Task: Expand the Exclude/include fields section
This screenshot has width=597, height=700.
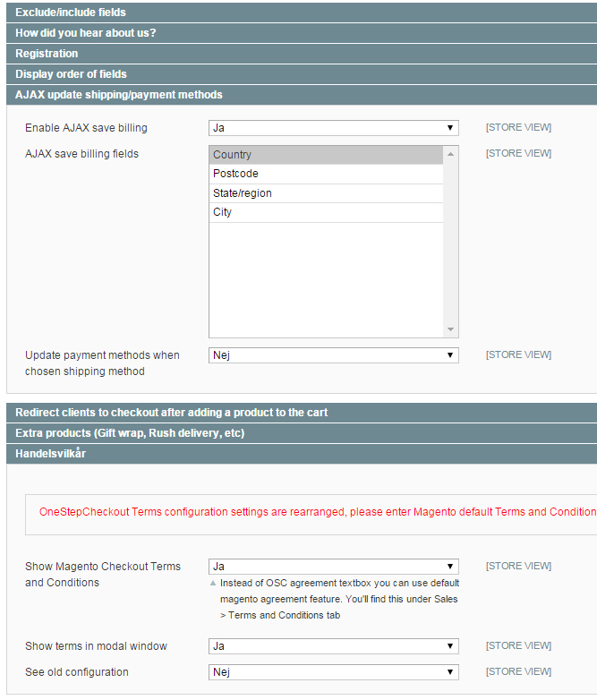Action: (x=71, y=13)
